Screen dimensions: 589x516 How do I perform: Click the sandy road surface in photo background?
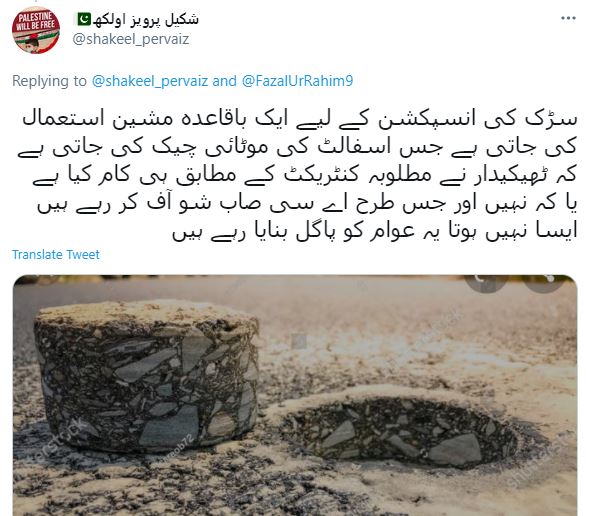click(413, 330)
